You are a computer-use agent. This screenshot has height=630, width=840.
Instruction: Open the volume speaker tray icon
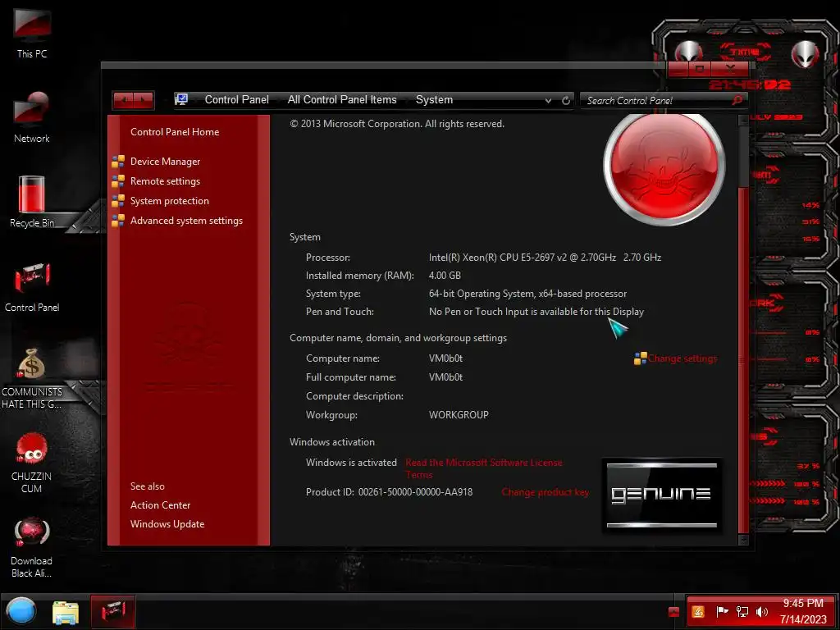[x=762, y=612]
